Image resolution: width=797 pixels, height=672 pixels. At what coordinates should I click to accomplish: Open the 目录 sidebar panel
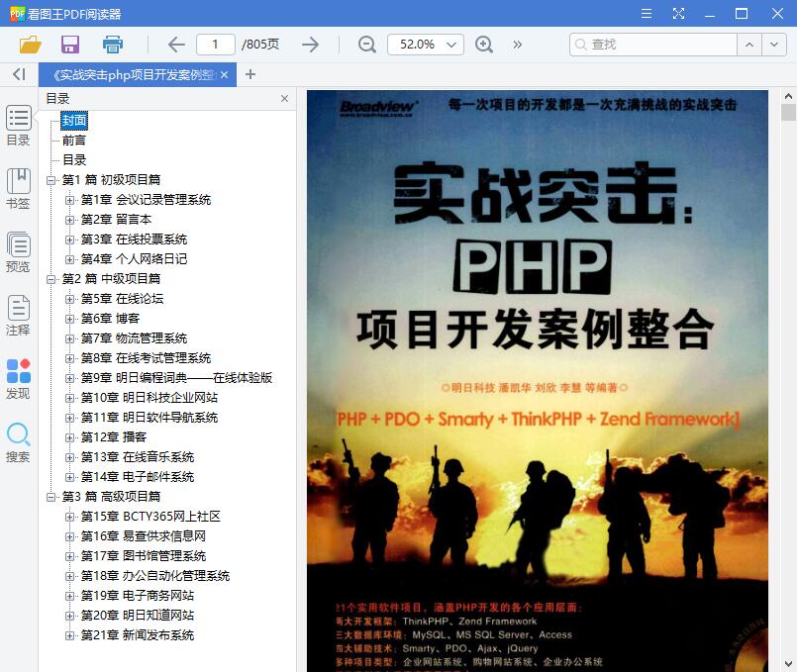18,126
